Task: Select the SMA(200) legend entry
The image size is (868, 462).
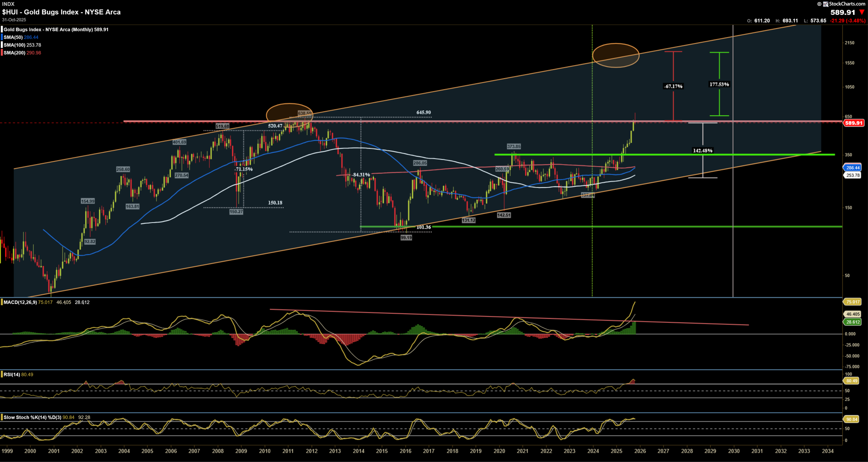Action: tap(22, 52)
